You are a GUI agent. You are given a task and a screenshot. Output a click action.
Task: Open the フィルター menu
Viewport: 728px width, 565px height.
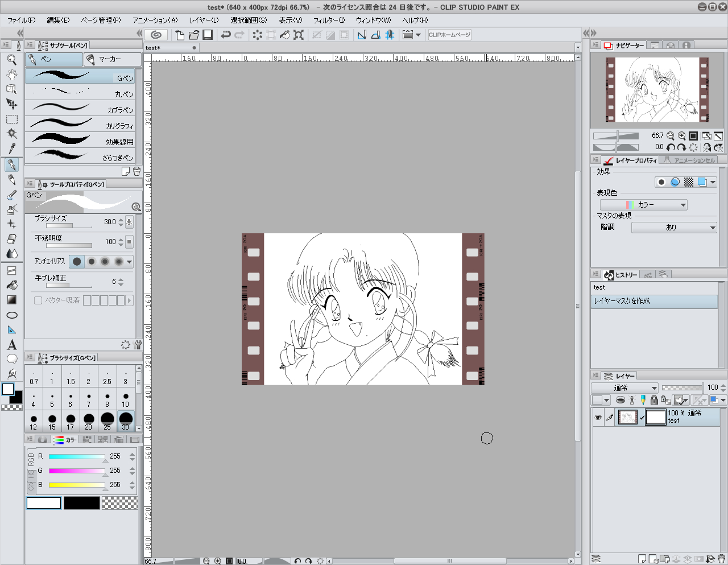(329, 20)
